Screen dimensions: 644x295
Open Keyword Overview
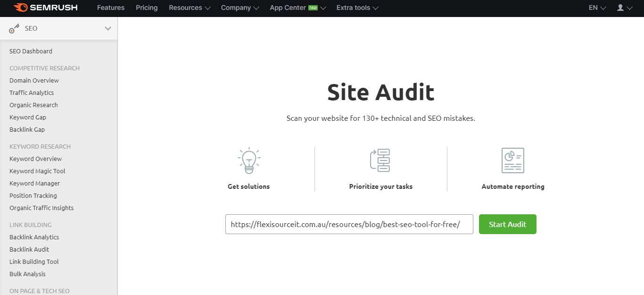point(35,159)
